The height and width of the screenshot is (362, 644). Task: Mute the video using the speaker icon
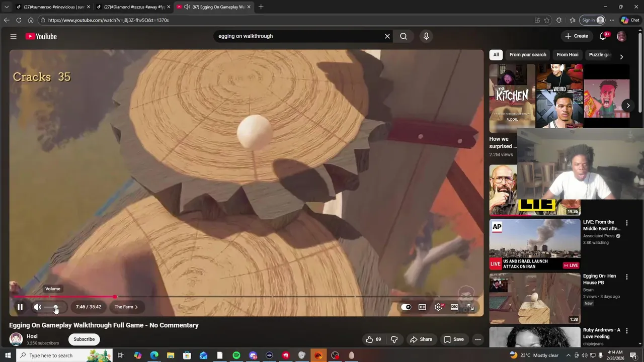tap(38, 307)
